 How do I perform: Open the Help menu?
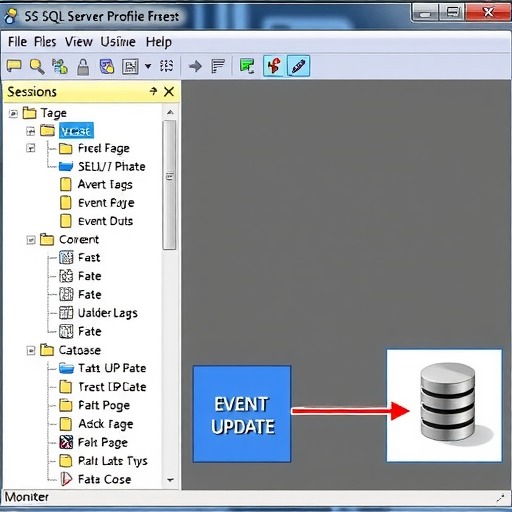159,42
